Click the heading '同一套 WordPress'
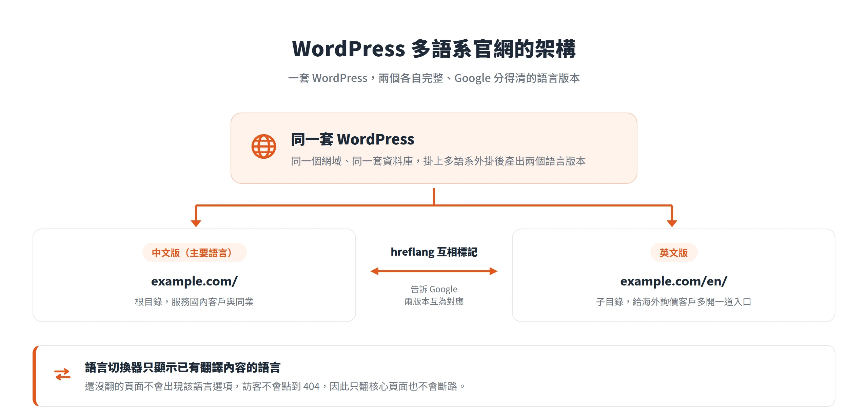Viewport: 868px width, 415px height. [353, 139]
